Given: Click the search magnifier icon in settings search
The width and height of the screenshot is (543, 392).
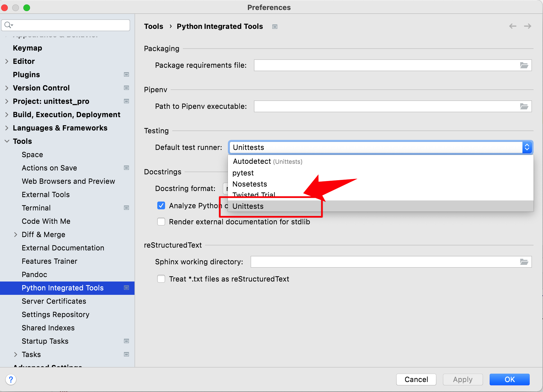Looking at the screenshot, I should (x=8, y=25).
